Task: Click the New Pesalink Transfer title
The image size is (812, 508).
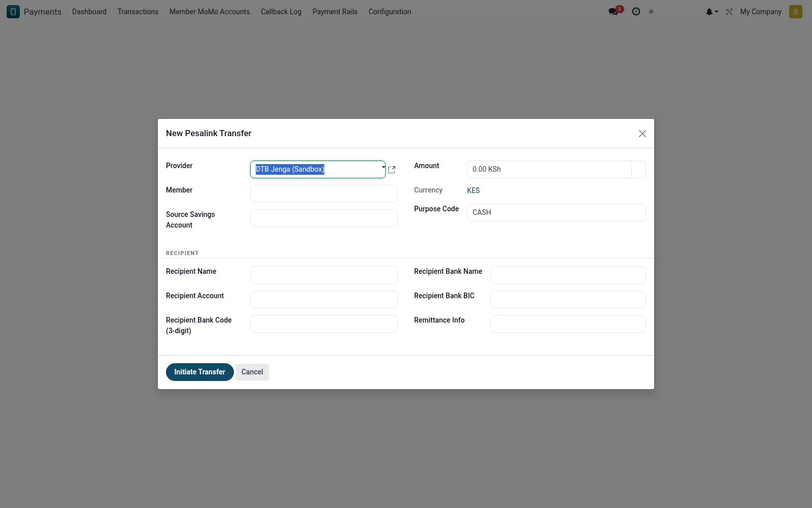Action: [209, 134]
